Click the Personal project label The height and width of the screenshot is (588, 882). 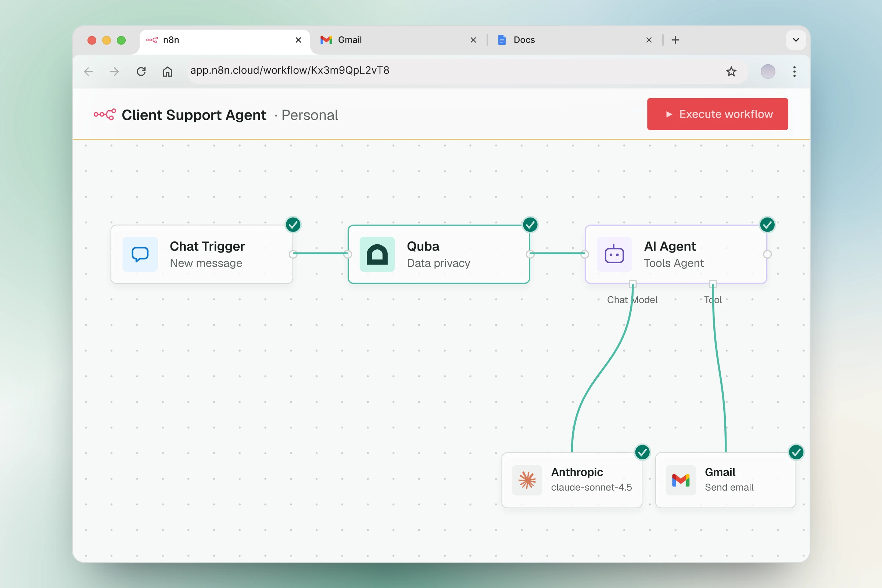[x=310, y=115]
